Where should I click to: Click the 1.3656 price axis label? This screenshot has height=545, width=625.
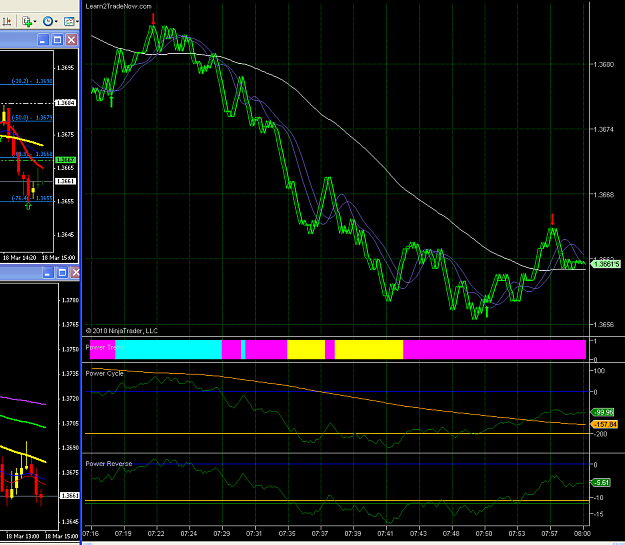(x=604, y=325)
